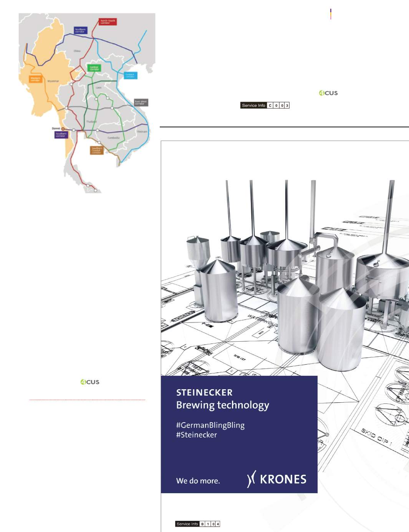Click the letter C box in Service Info C003

pos(270,105)
